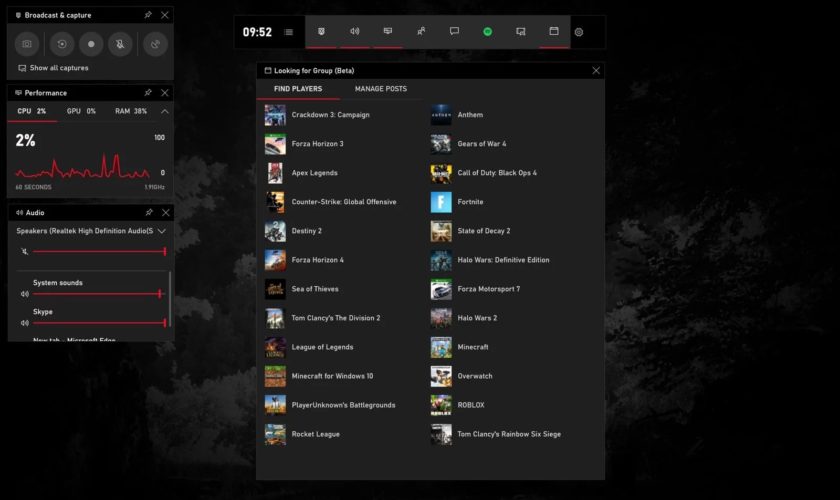Pin the Broadcast & capture widget
The width and height of the screenshot is (840, 500).
tap(148, 15)
